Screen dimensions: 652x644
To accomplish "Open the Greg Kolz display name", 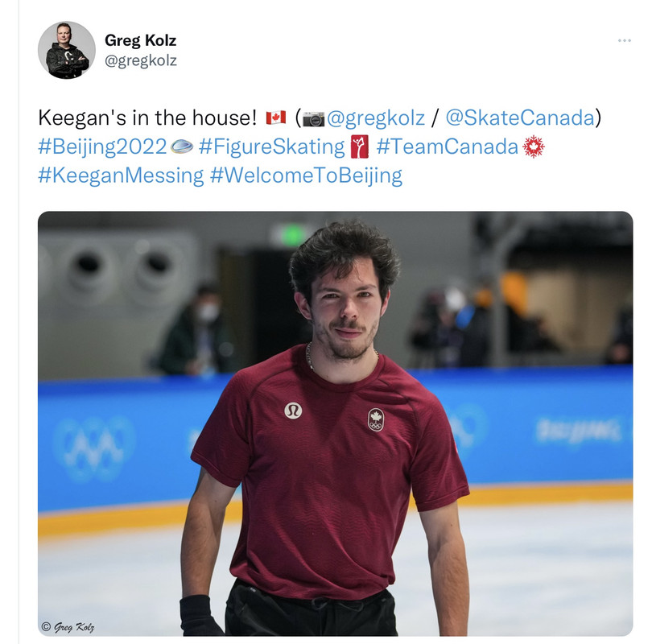I will (141, 40).
